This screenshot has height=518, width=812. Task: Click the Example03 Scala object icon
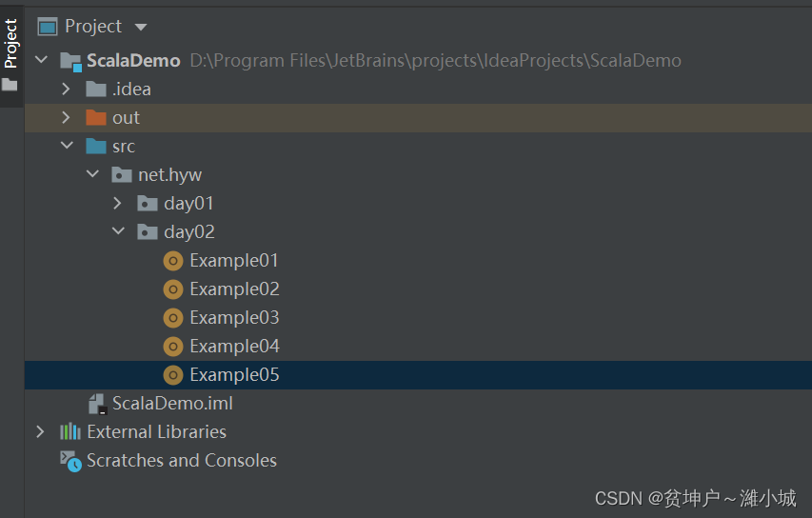coord(173,318)
